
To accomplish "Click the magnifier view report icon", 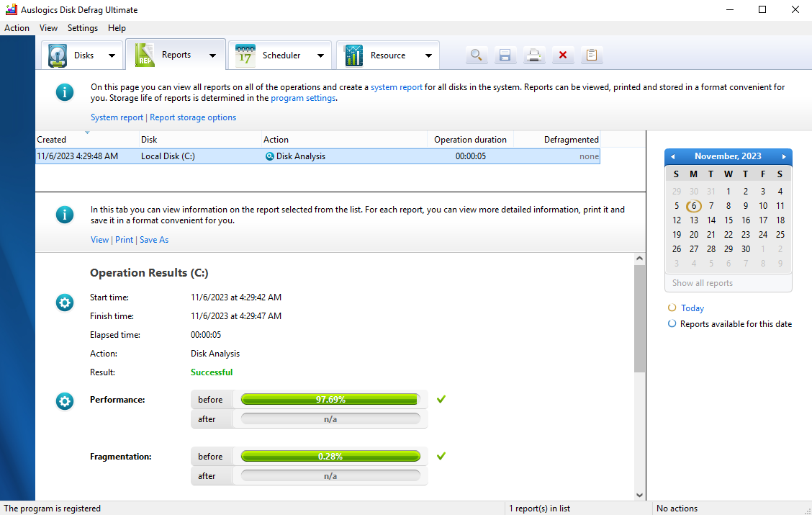I will coord(477,55).
